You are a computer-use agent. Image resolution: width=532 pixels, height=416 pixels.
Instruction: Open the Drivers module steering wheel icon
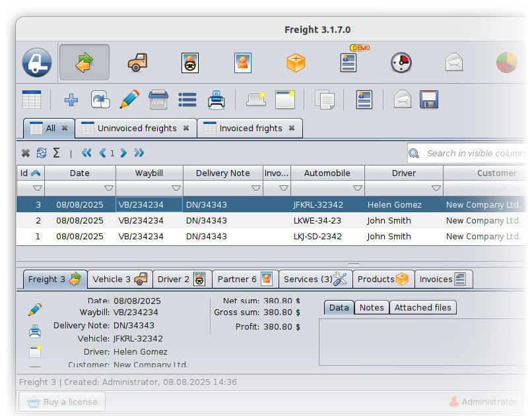pyautogui.click(x=190, y=63)
